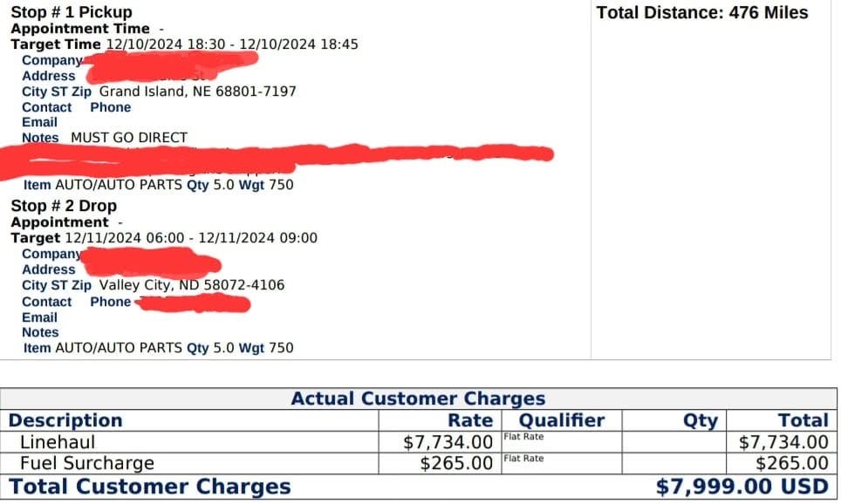Click the Stop # 2 Drop heading
Image resolution: width=841 pixels, height=504 pixels.
[x=64, y=206]
